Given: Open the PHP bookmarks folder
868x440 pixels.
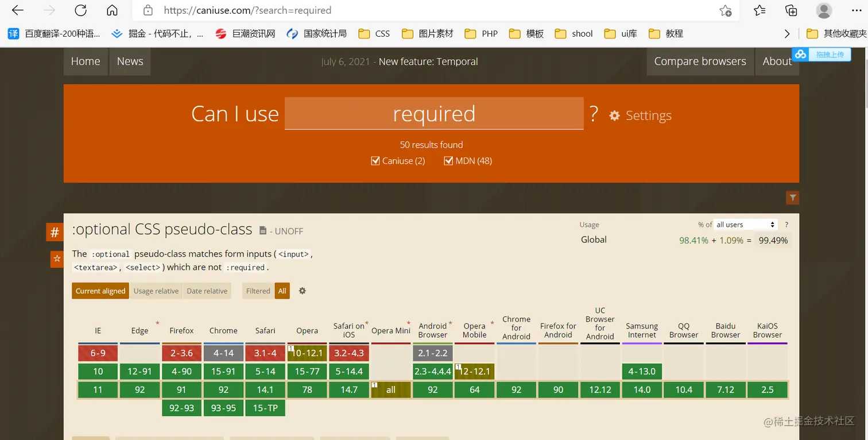Looking at the screenshot, I should click(481, 33).
